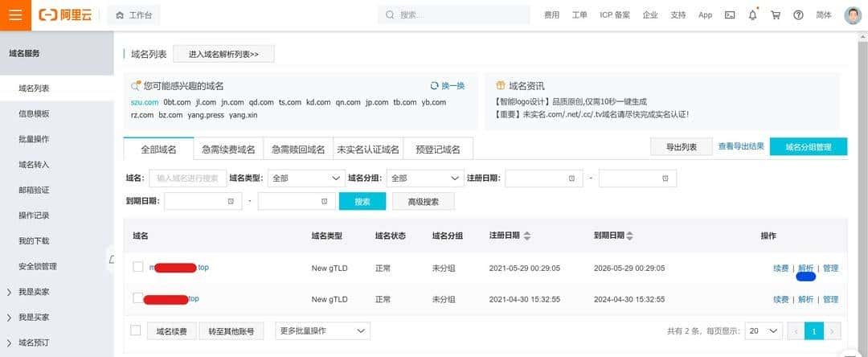Click 解析 for the 2026-05-29 domain
This screenshot has width=868, height=357.
[x=806, y=268]
